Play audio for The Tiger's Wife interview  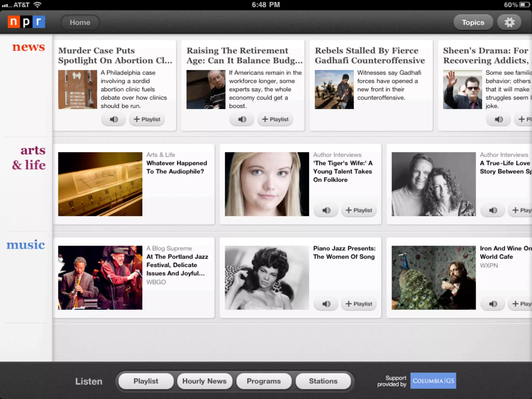tap(326, 210)
